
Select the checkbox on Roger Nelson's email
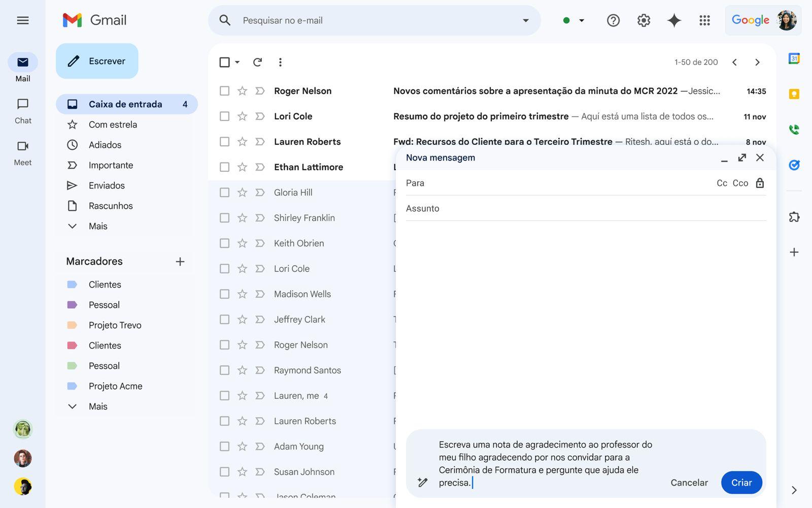(x=224, y=90)
